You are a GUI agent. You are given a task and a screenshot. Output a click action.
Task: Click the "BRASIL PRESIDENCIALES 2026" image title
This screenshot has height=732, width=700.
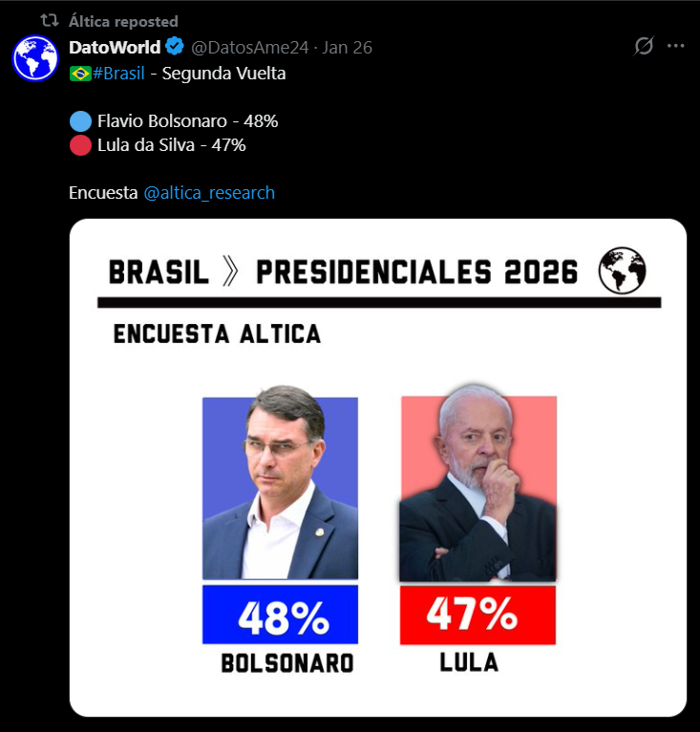click(x=344, y=272)
